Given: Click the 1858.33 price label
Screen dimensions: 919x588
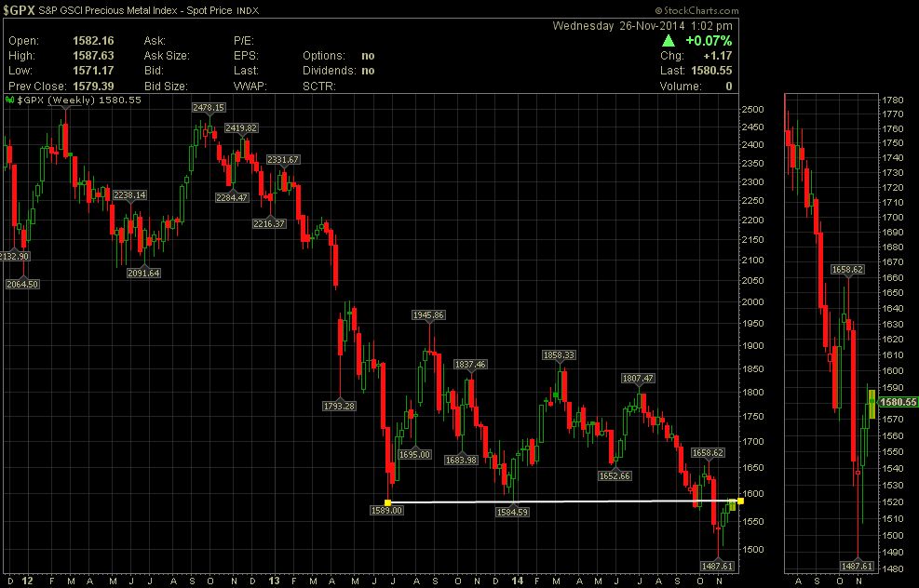Looking at the screenshot, I should coord(560,355).
